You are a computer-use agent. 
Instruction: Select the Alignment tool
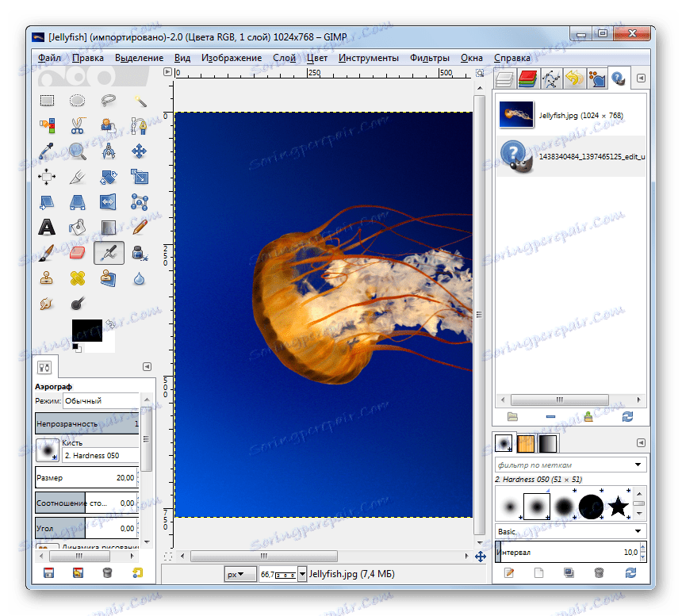click(x=47, y=177)
